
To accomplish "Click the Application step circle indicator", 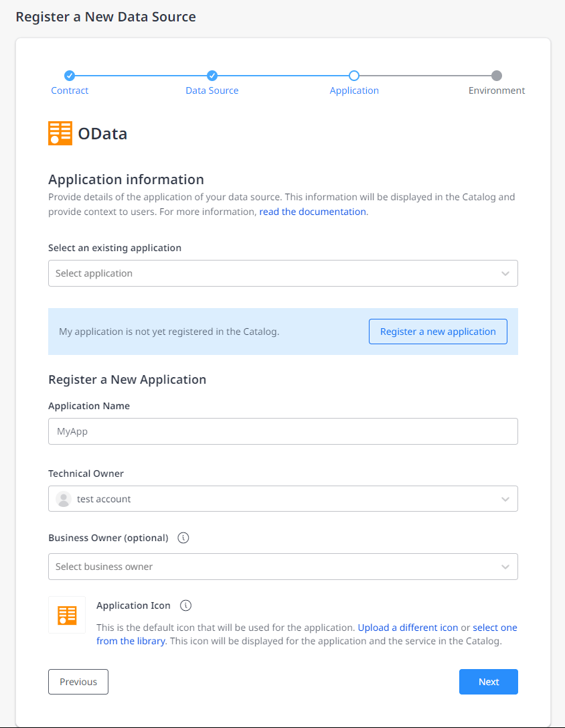I will 354,76.
